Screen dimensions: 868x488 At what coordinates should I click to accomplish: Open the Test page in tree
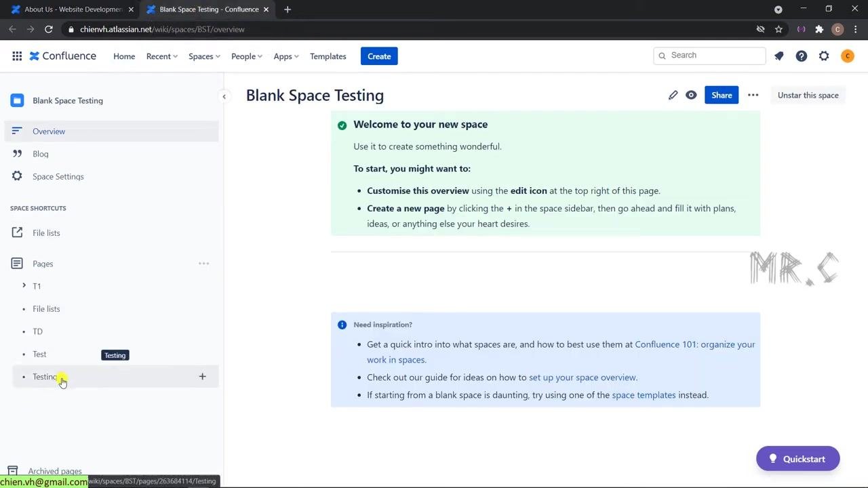tap(39, 354)
